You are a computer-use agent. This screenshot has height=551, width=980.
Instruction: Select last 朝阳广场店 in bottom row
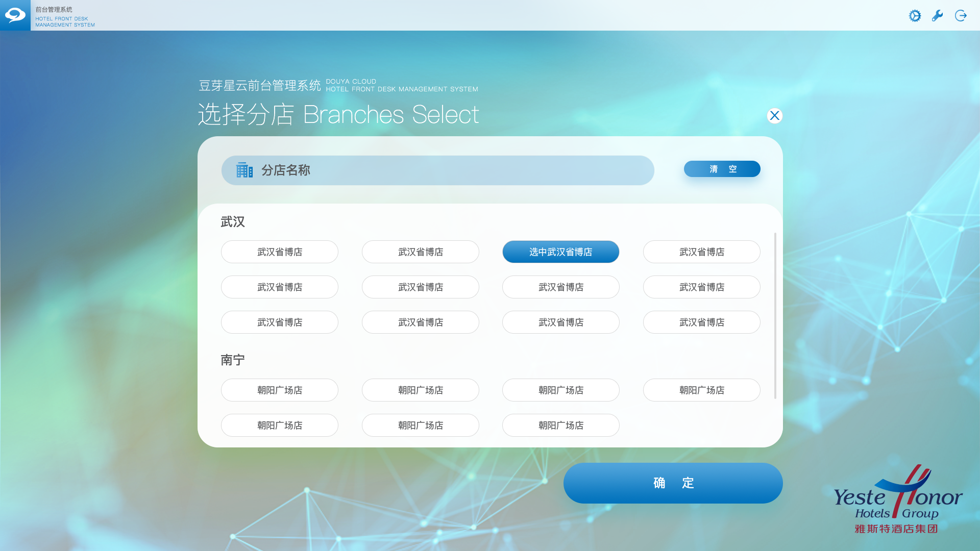click(560, 425)
